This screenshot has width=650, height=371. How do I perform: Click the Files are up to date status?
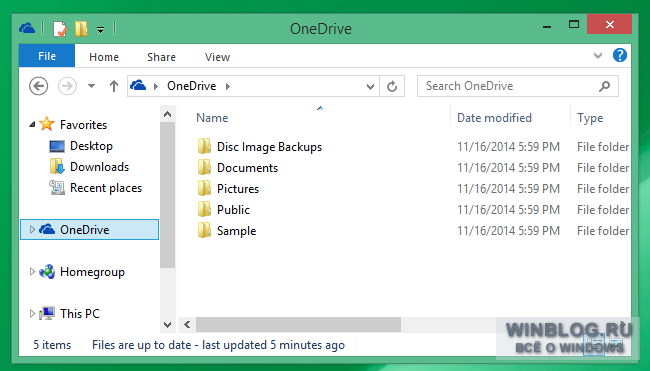click(218, 345)
